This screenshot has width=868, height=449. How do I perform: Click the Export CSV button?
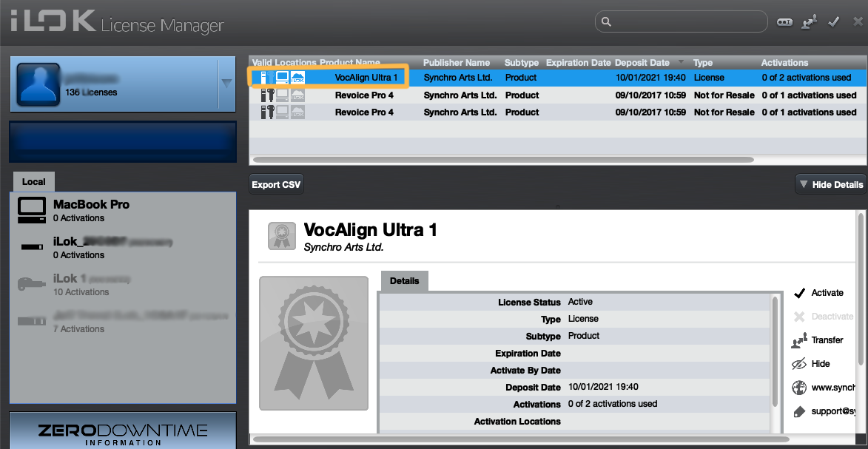pyautogui.click(x=276, y=184)
